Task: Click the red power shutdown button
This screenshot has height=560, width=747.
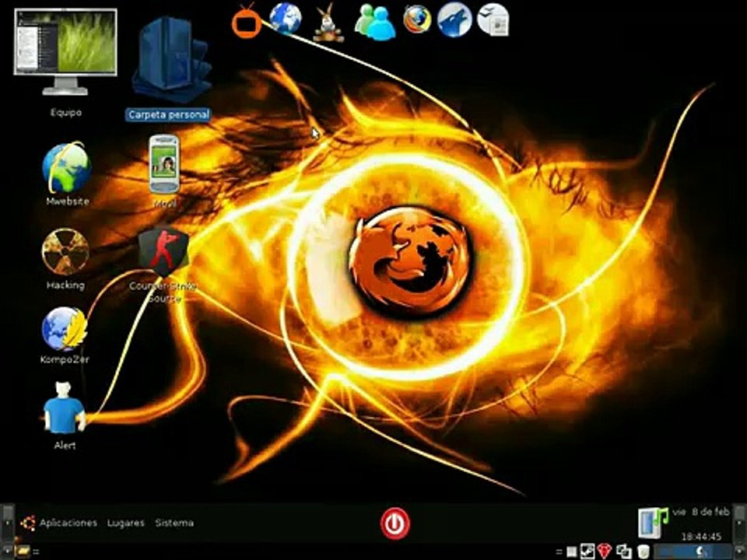Action: pos(395,523)
